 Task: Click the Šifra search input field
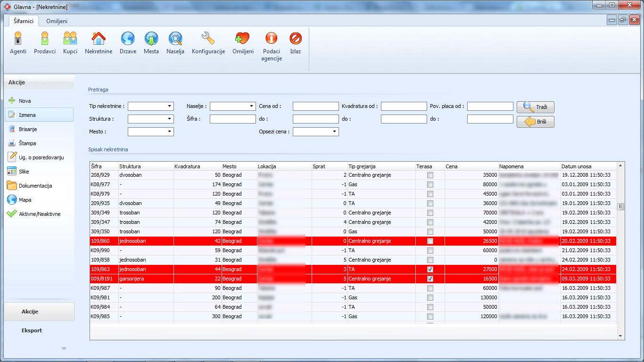tap(232, 119)
